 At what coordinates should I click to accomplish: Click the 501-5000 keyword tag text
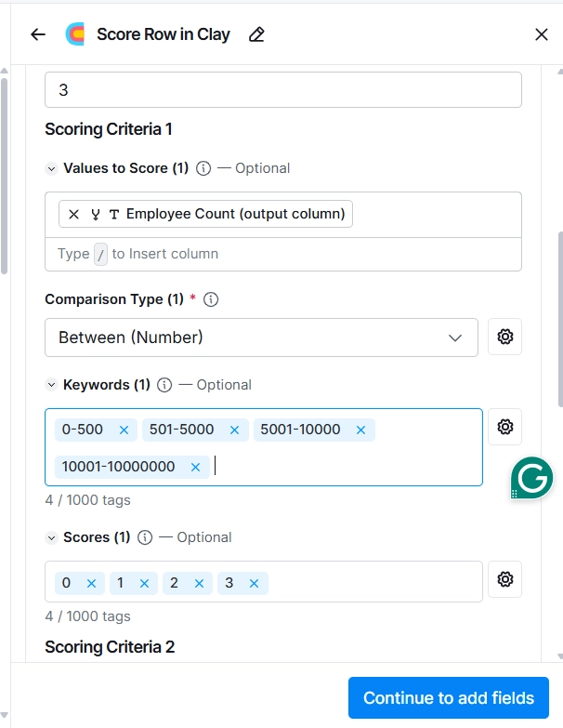coord(181,430)
